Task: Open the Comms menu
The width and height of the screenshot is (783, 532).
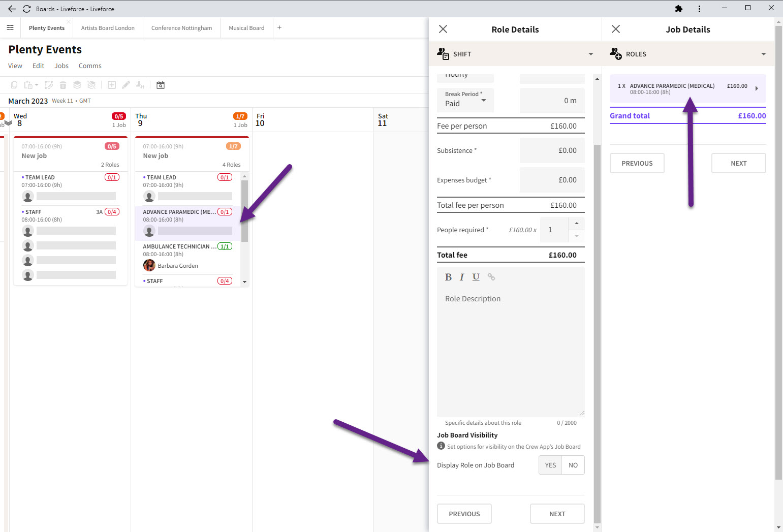Action: pyautogui.click(x=90, y=66)
